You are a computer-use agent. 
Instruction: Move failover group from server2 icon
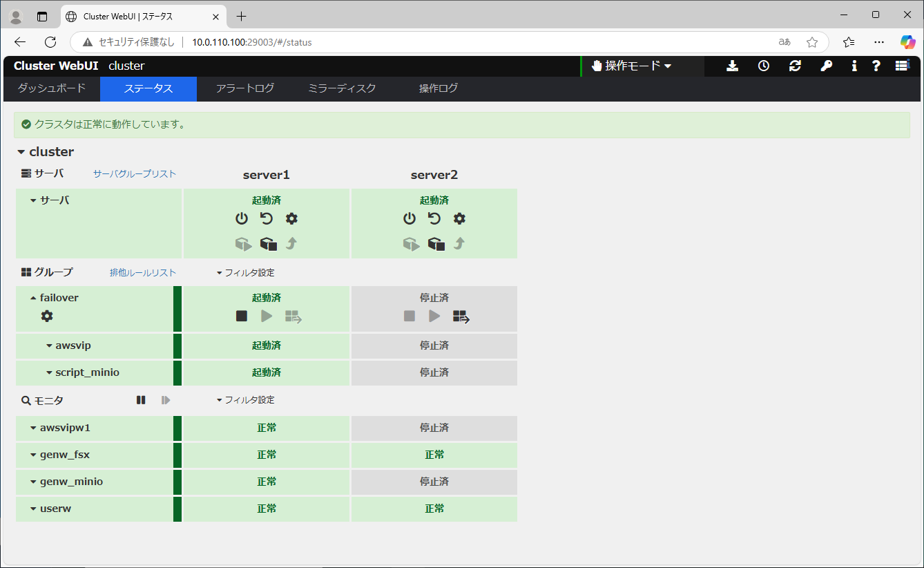[x=461, y=316]
